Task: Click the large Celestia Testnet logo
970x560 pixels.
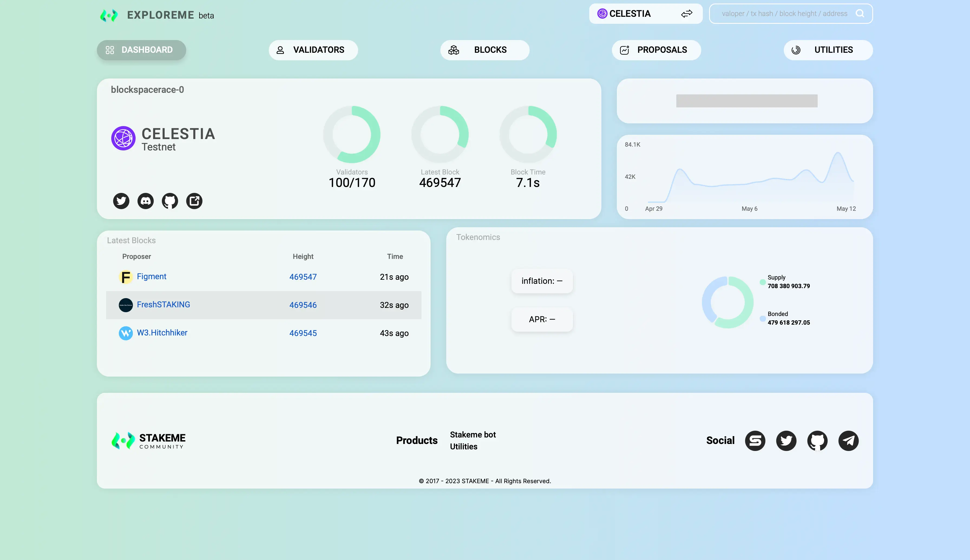Action: 123,138
